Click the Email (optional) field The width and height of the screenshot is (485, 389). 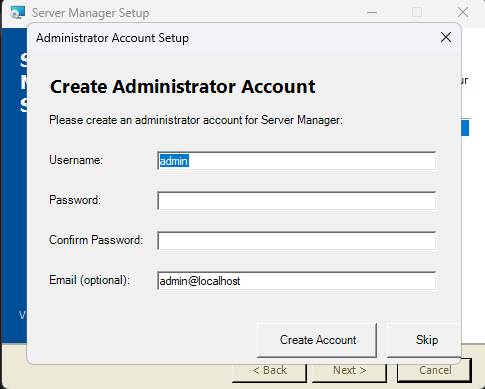pyautogui.click(x=296, y=281)
